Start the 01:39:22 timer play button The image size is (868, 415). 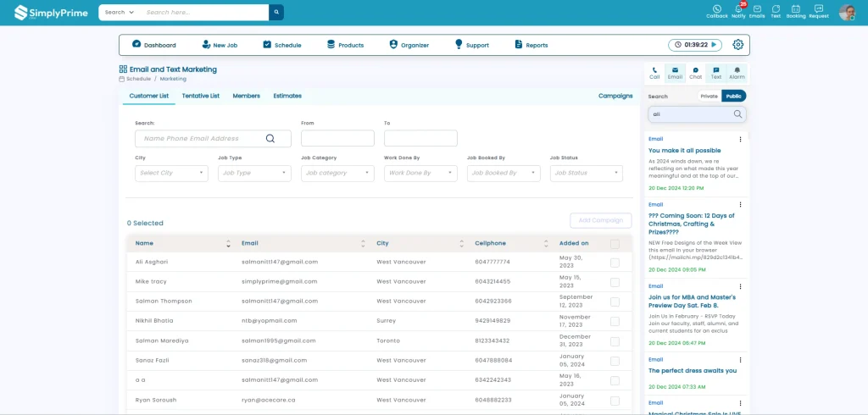click(714, 45)
